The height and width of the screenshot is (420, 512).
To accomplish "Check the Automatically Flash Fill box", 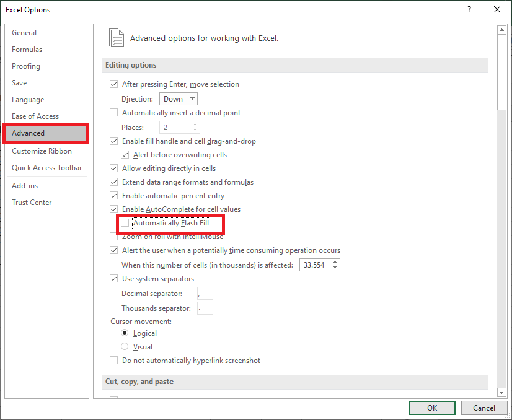I will point(125,223).
